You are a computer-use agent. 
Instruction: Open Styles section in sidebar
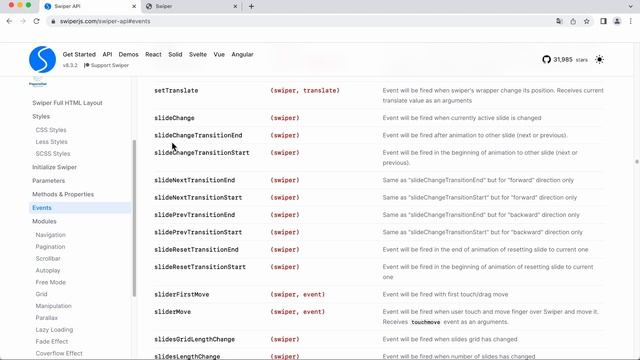click(x=41, y=116)
